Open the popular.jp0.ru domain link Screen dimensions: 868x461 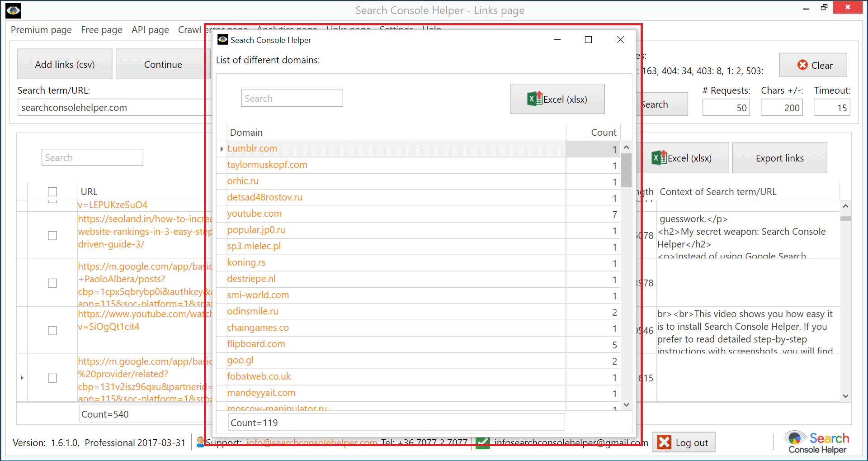pyautogui.click(x=256, y=230)
